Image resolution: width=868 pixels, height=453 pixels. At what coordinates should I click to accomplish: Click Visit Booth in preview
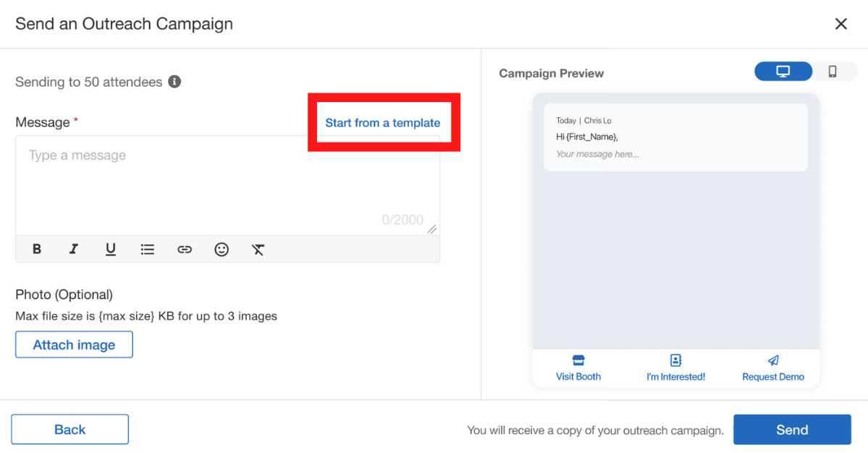pyautogui.click(x=578, y=368)
